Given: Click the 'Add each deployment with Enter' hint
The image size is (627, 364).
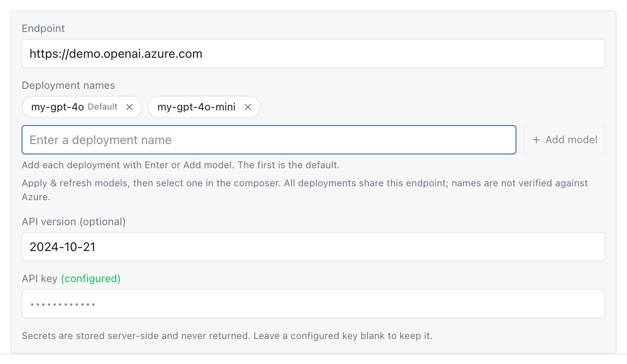Looking at the screenshot, I should 181,165.
